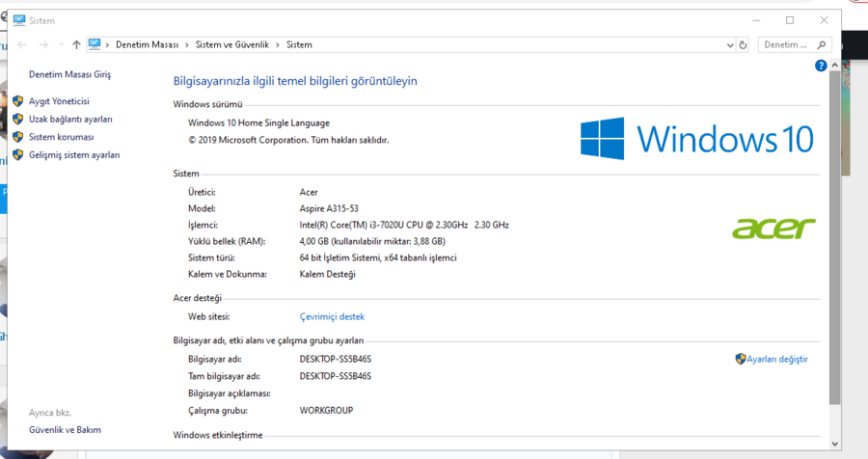Viewport: 868px width, 459px height.
Task: Click Bilgisayar adı value DESKTOP-SS5B46S
Action: click(x=336, y=360)
